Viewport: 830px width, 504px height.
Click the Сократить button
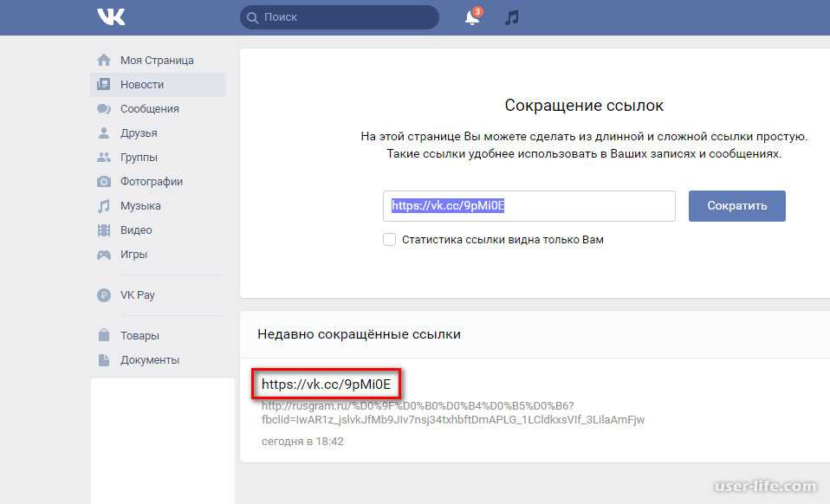pyautogui.click(x=736, y=206)
